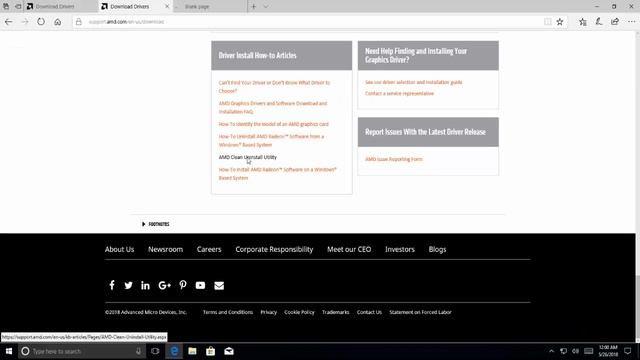Click the browser forward arrow
The width and height of the screenshot is (640, 360).
pos(25,22)
